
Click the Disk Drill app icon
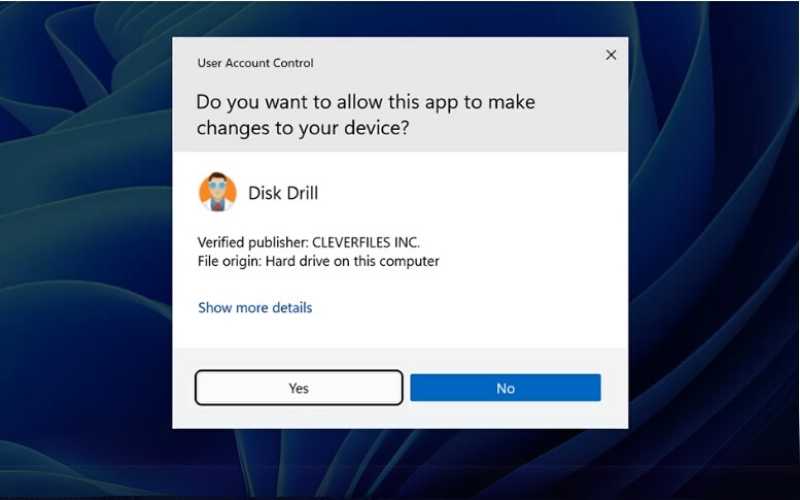pyautogui.click(x=217, y=192)
